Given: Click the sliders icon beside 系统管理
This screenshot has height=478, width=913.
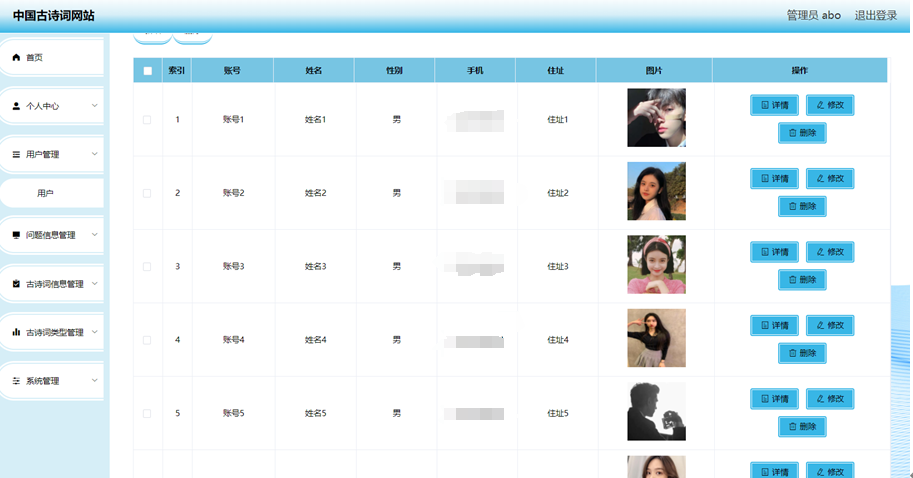Looking at the screenshot, I should [16, 381].
